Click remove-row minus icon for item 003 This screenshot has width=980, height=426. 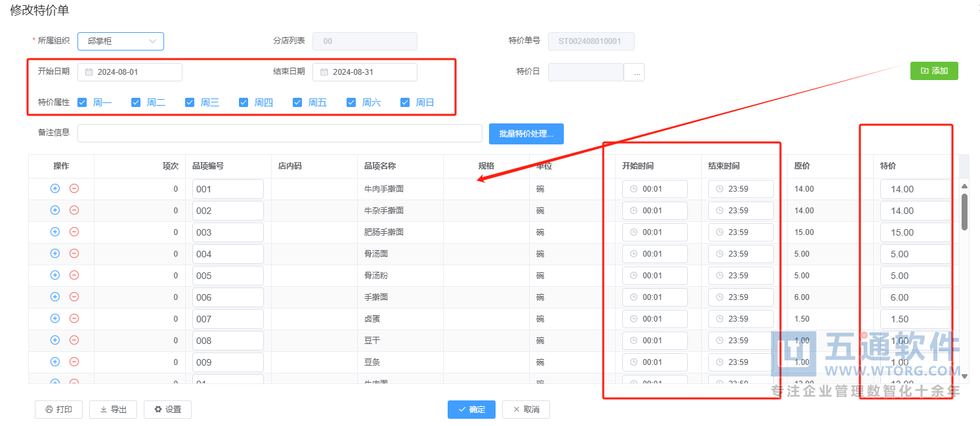[74, 232]
